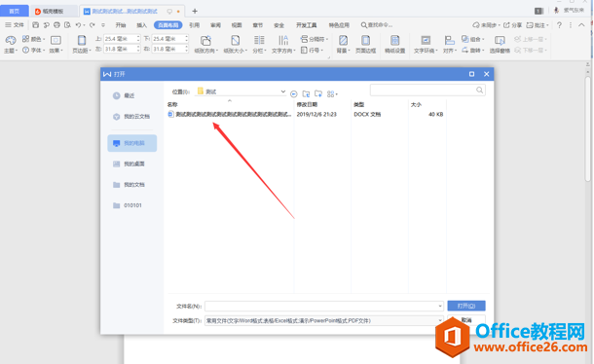
Task: Click the Cancel (取消) button
Action: pos(466,320)
